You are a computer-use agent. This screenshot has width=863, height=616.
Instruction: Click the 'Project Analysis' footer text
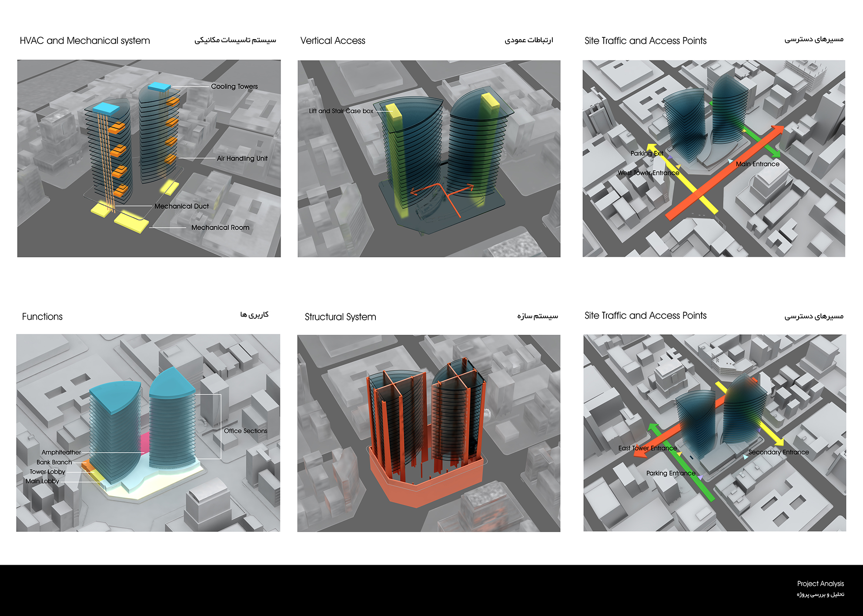click(820, 583)
